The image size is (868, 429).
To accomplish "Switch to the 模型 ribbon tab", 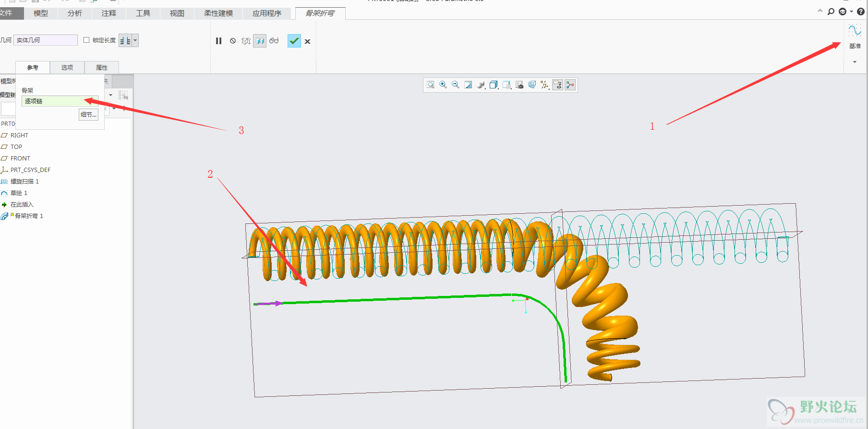I will [41, 13].
